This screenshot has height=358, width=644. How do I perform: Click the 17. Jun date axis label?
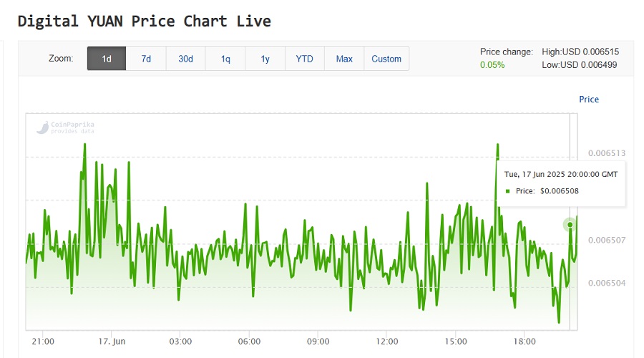[x=112, y=341]
